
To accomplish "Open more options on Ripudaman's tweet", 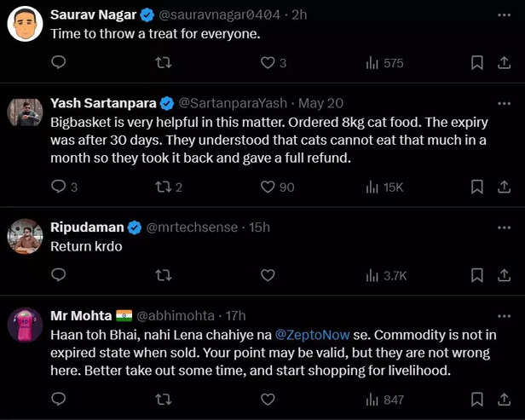I will pos(503,227).
